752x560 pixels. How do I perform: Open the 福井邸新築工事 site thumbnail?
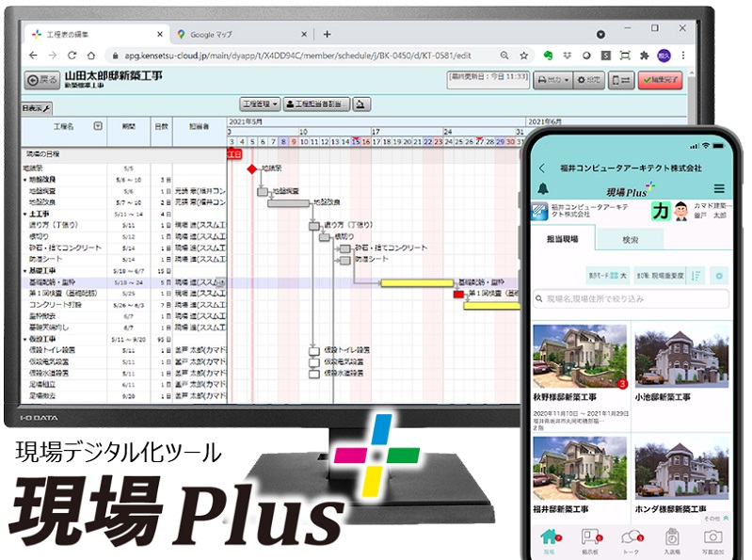[580, 468]
